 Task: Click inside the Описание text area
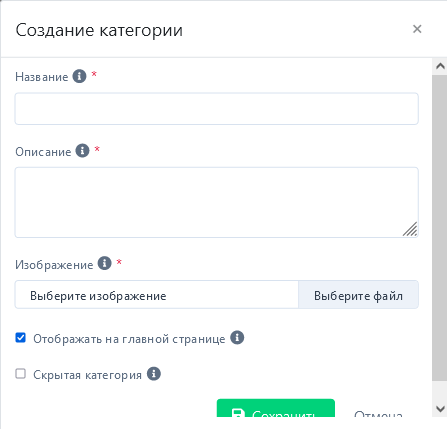click(x=217, y=202)
